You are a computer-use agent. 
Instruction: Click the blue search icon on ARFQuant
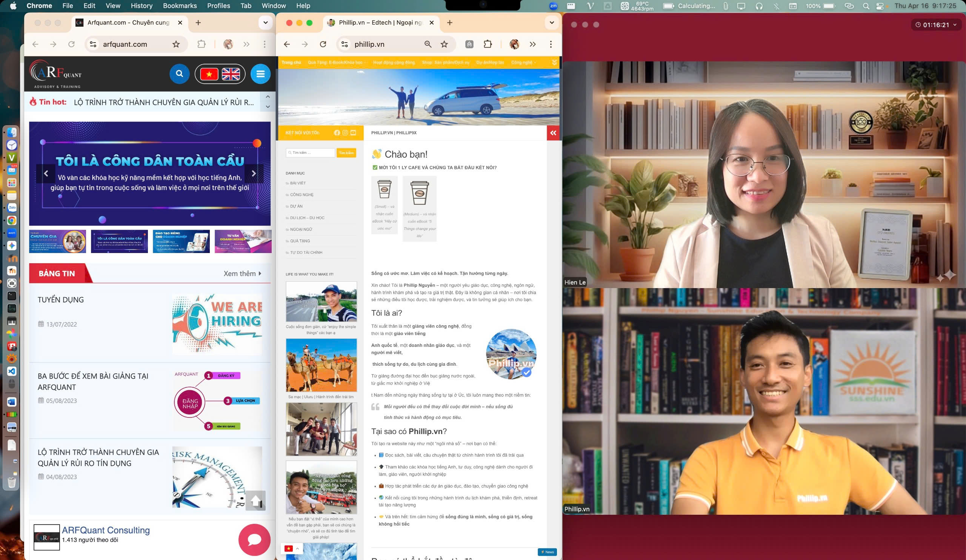pyautogui.click(x=179, y=74)
